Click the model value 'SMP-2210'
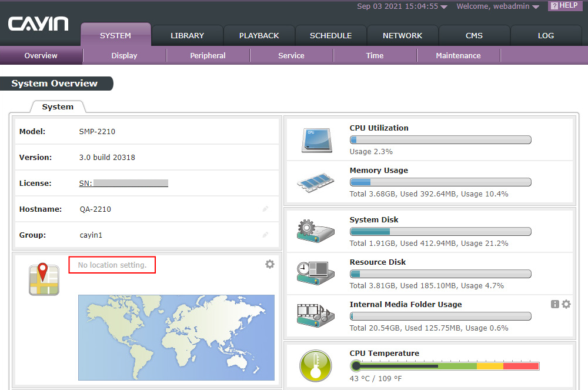 coord(97,132)
